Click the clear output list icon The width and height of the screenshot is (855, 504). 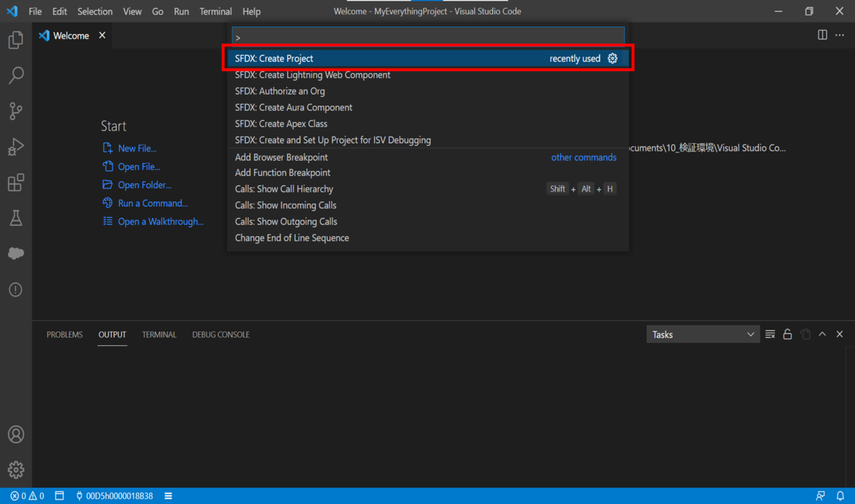770,334
